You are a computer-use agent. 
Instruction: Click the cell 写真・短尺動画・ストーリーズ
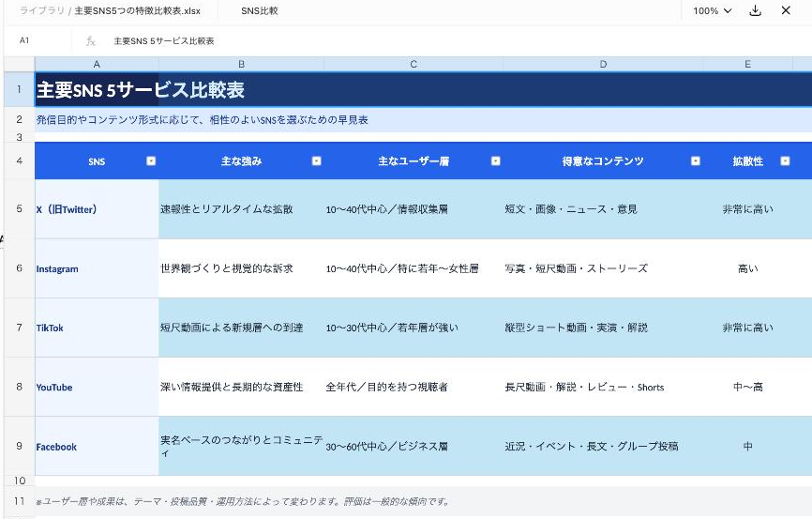[x=603, y=268]
